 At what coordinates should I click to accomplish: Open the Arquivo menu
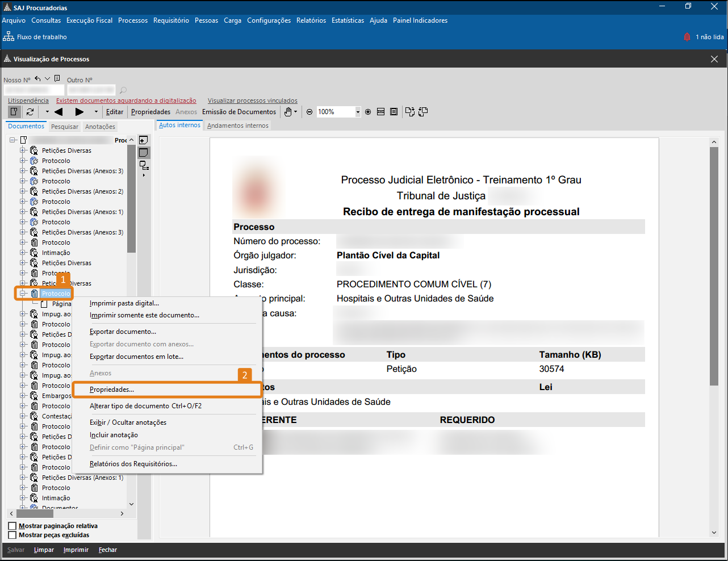point(14,20)
